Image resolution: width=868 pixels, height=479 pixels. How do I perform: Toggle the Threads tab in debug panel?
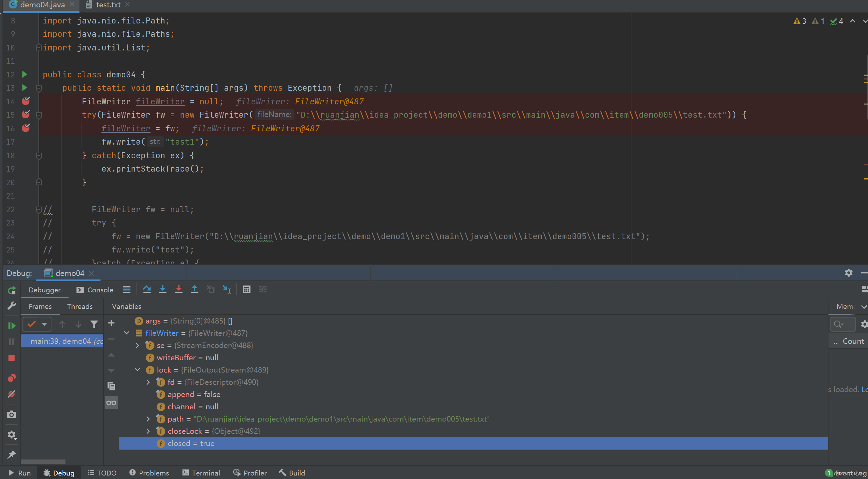point(79,306)
